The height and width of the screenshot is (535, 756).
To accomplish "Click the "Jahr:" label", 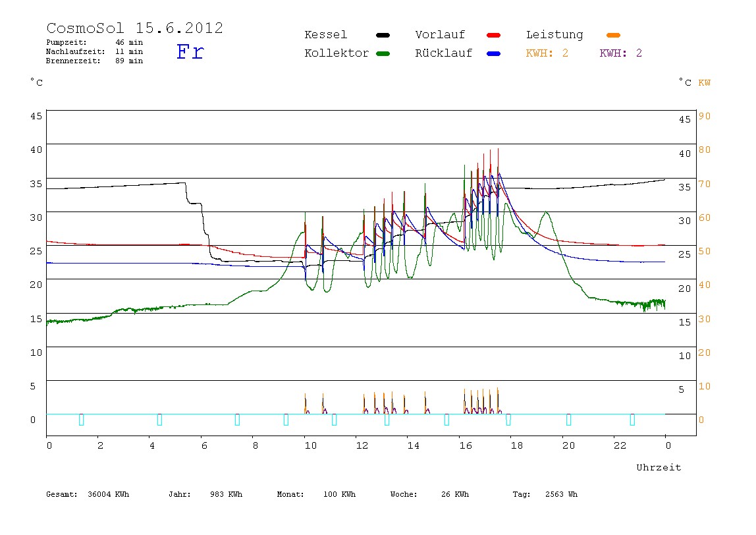I will (180, 494).
